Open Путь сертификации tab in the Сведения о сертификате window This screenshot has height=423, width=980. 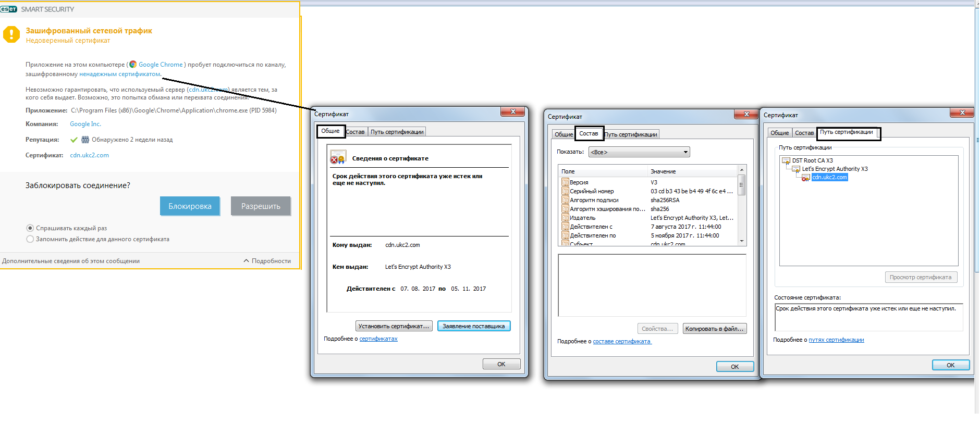[x=397, y=132]
